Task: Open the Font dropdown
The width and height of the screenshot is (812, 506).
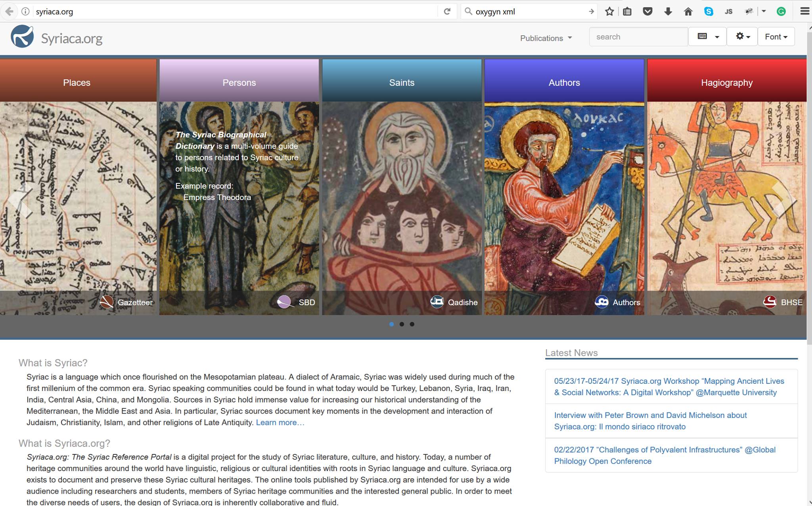Action: pyautogui.click(x=776, y=37)
